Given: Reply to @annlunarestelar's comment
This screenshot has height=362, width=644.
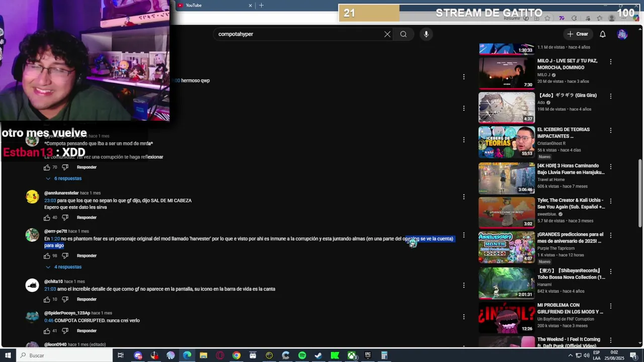Looking at the screenshot, I should [87, 218].
